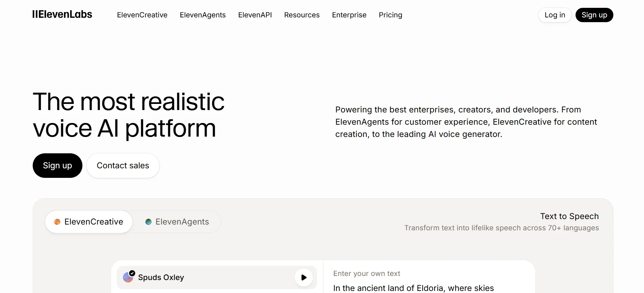Click the 'IIElevenLabs' wordmark icon
This screenshot has height=293, width=644.
point(62,14)
